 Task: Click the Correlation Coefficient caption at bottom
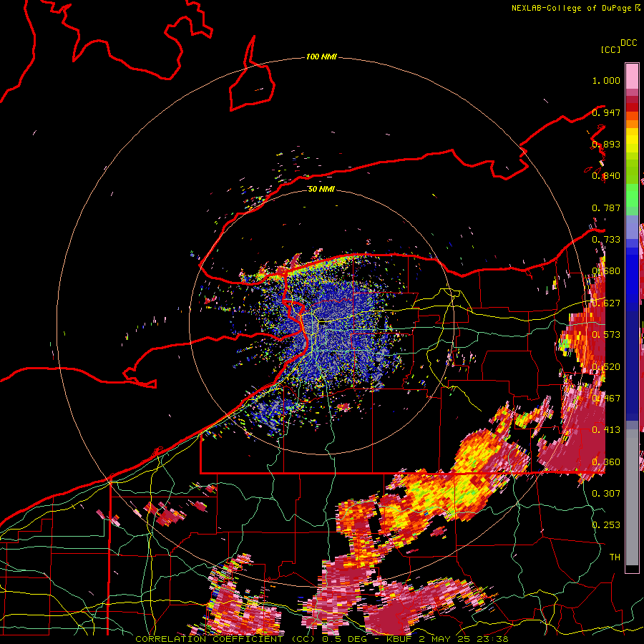point(322,639)
